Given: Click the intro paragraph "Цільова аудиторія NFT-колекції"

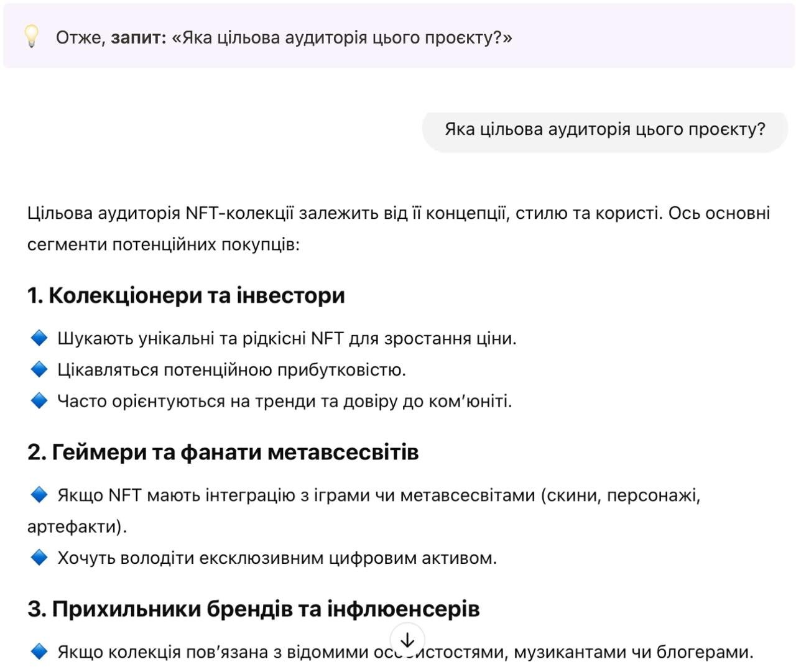Looking at the screenshot, I should click(x=398, y=213).
